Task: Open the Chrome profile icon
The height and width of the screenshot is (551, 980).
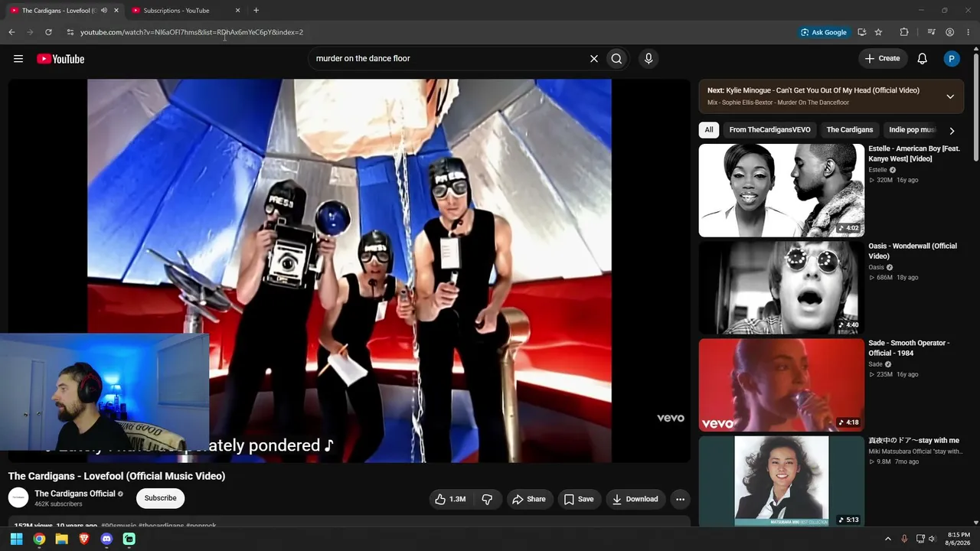Action: coord(949,32)
